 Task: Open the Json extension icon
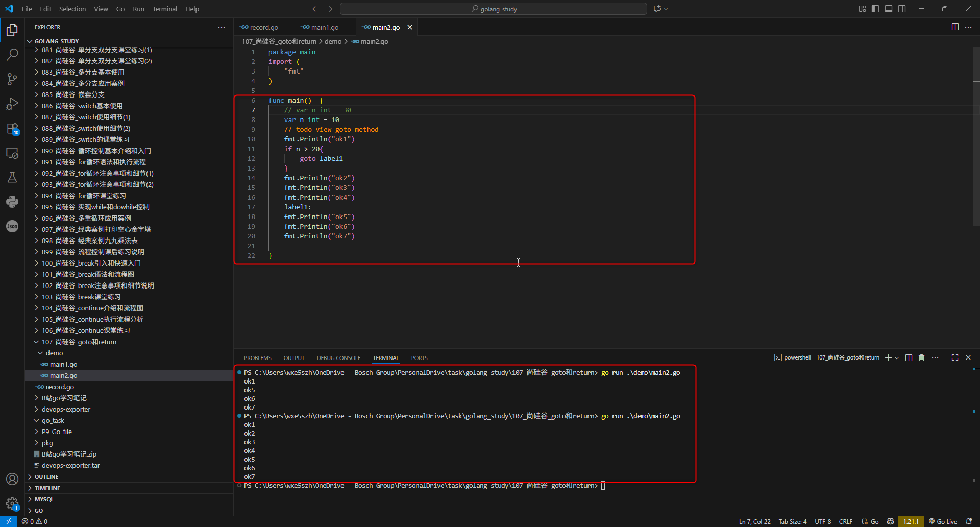(12, 226)
